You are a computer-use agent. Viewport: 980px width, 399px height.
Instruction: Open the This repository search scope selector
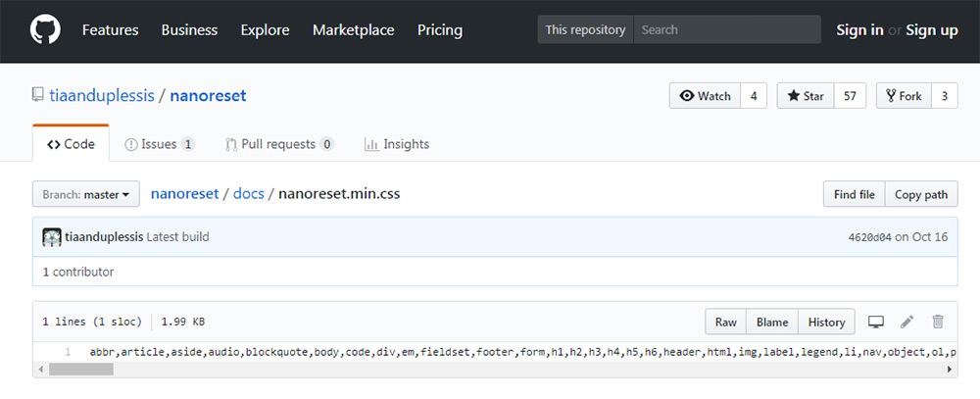tap(585, 29)
